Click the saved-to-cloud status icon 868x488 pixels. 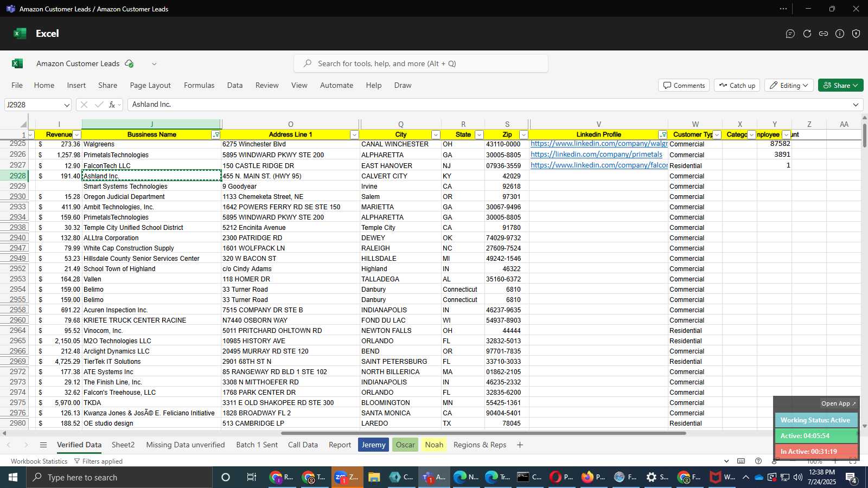129,63
